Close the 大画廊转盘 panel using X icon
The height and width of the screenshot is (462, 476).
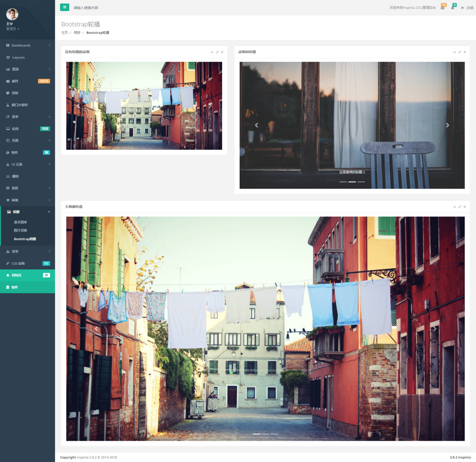pyautogui.click(x=465, y=207)
